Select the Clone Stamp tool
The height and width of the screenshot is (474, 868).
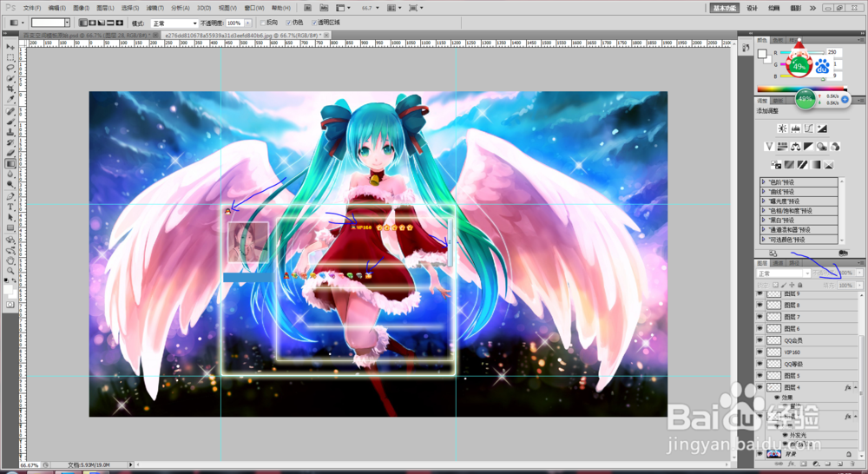10,132
